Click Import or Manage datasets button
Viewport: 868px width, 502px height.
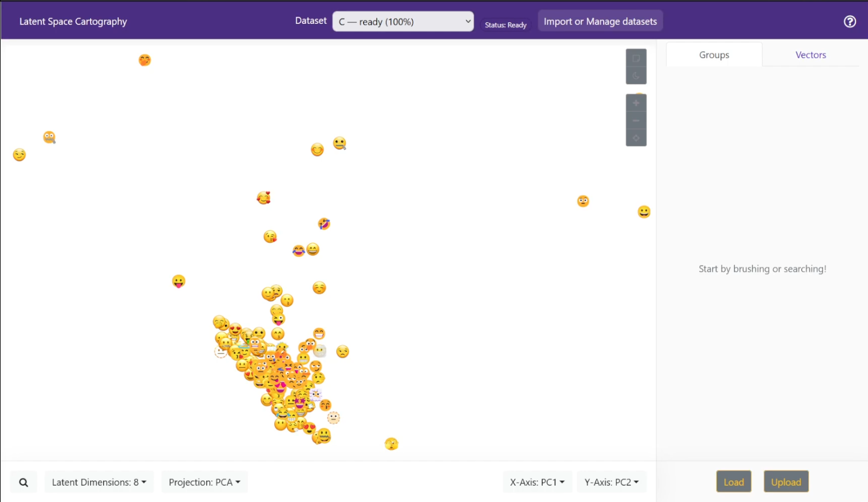coord(600,22)
